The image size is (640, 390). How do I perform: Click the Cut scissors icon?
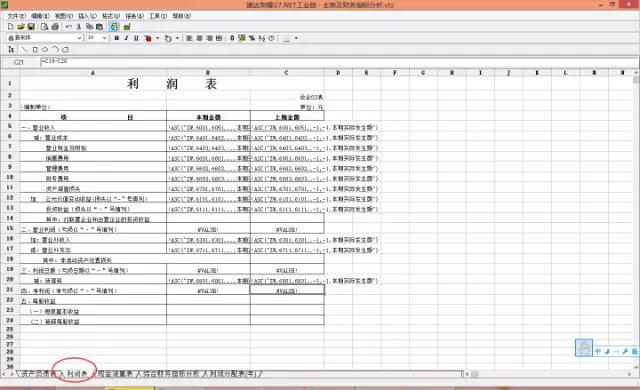pos(79,27)
